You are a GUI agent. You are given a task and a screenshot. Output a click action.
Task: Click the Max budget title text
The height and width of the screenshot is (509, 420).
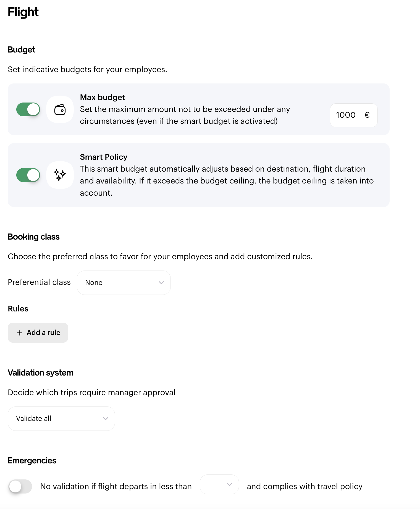point(103,97)
